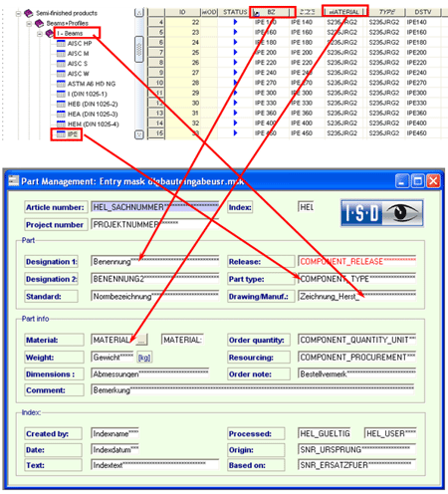Click the Order note field

pos(357,373)
